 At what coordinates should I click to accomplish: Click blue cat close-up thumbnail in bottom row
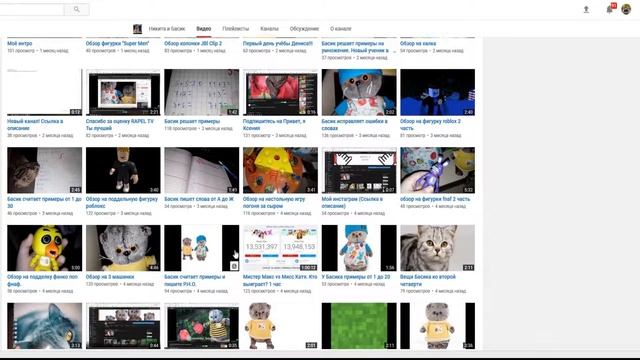[x=44, y=326]
